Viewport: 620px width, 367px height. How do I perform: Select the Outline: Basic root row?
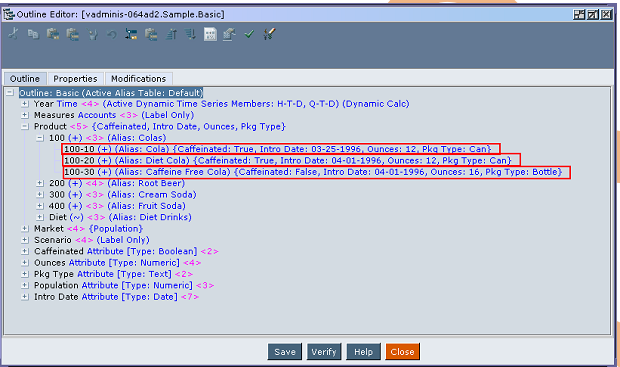click(x=111, y=93)
